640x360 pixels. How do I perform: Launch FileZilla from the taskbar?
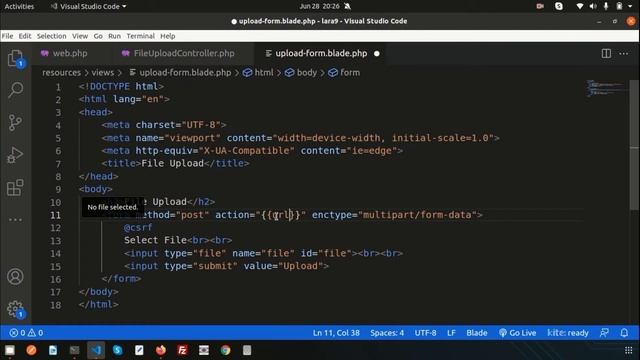point(182,350)
